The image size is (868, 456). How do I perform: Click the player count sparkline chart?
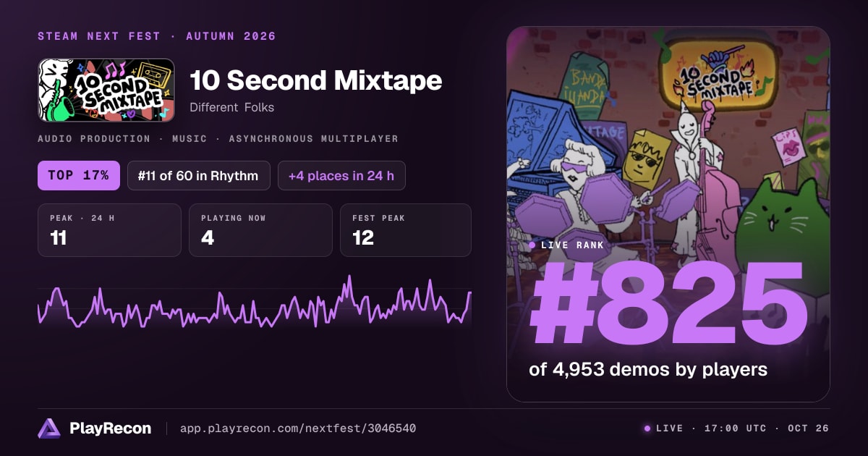pyautogui.click(x=255, y=303)
